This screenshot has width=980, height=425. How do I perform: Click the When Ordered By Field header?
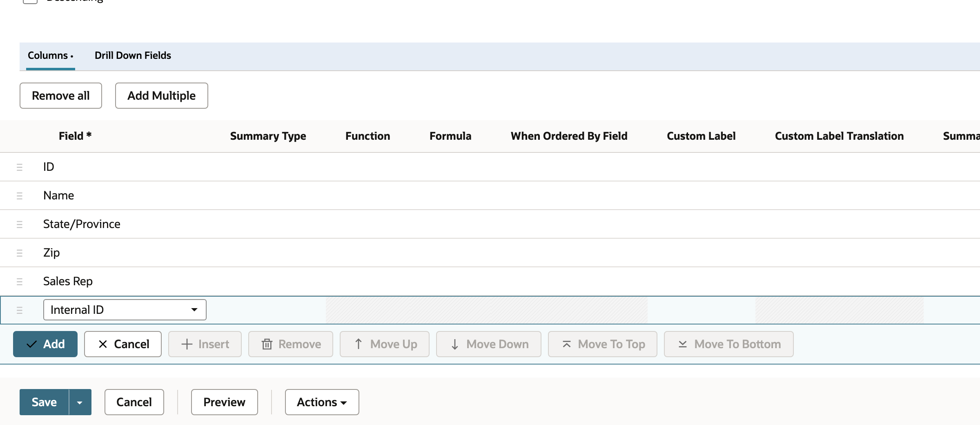pos(569,136)
